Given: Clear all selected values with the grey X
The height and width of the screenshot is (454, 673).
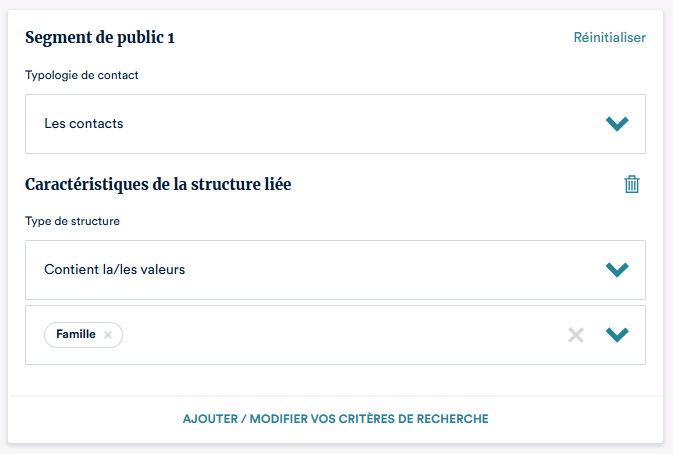Looking at the screenshot, I should click(x=576, y=335).
